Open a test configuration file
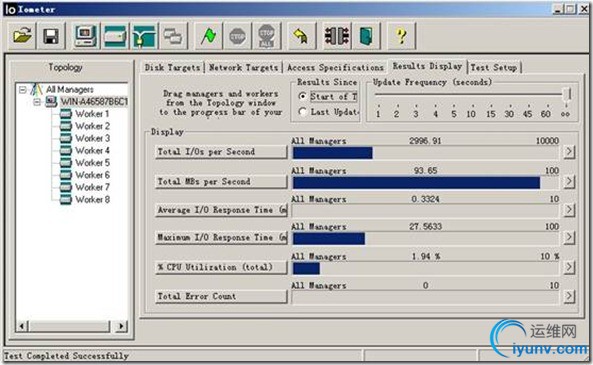593x365 pixels. tap(22, 36)
